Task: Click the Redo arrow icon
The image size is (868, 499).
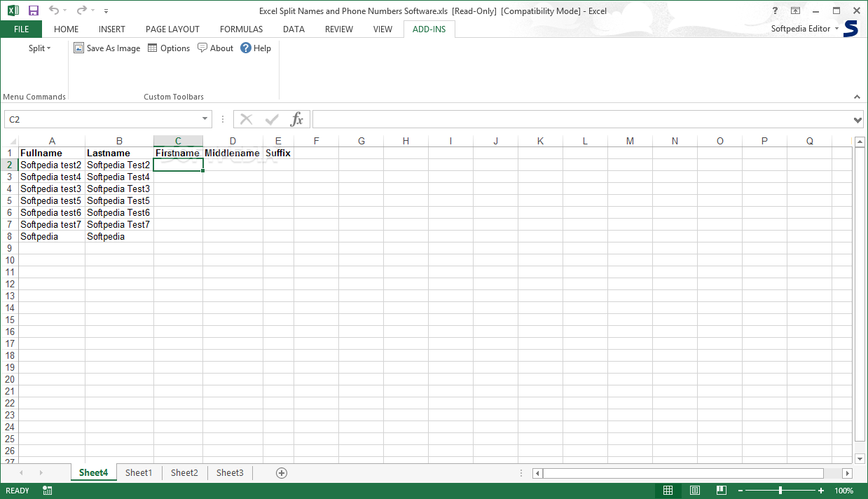Action: tap(82, 11)
